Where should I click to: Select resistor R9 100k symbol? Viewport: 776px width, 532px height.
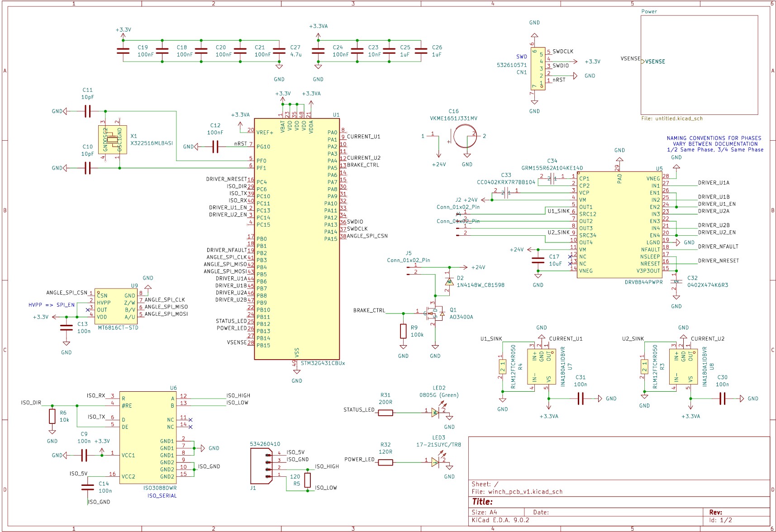(403, 331)
